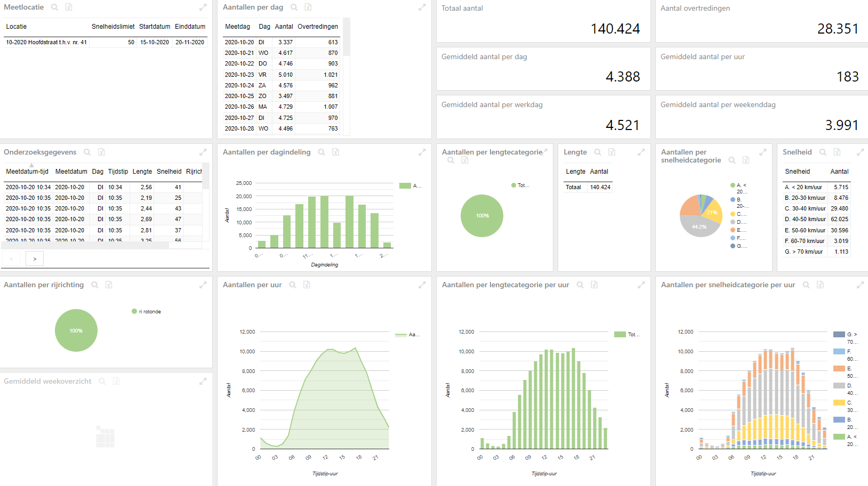This screenshot has height=486, width=868.
Task: Go to next page of Onderzoeksgegevens
Action: point(35,259)
